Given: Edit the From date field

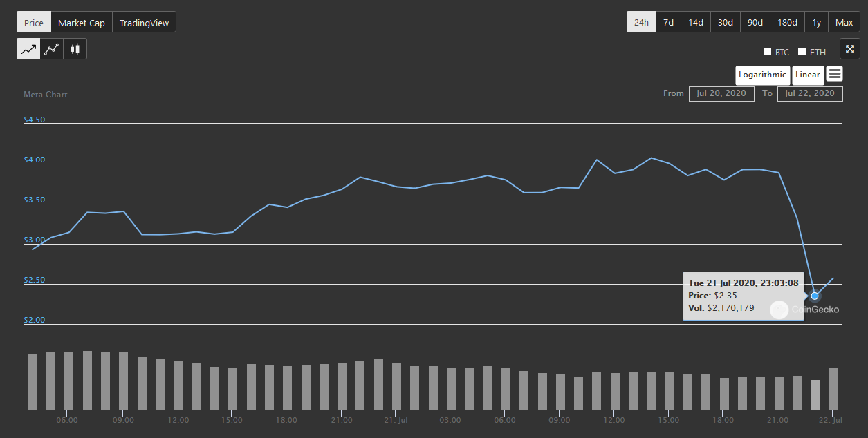Looking at the screenshot, I should 721,93.
